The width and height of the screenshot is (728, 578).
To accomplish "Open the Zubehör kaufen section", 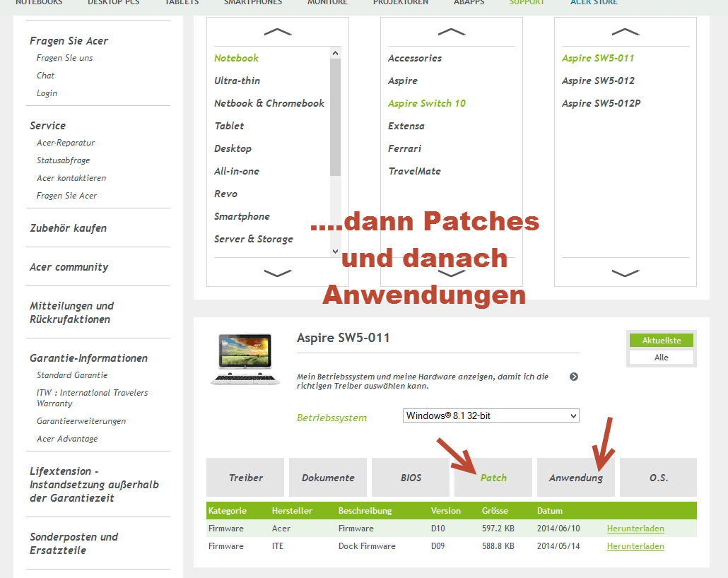I will click(69, 228).
